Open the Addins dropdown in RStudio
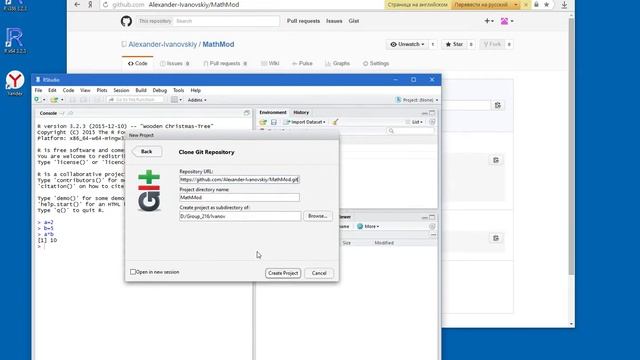 click(197, 100)
